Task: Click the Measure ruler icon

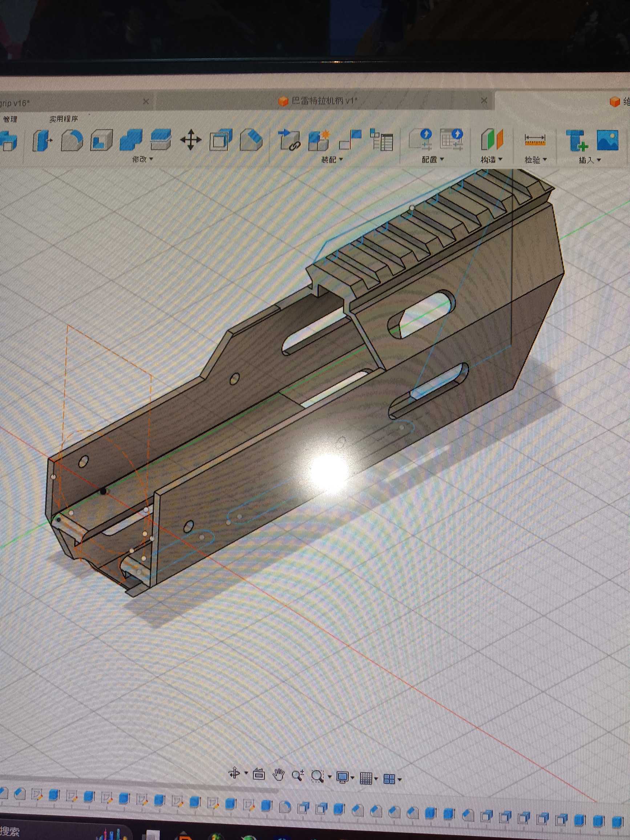Action: pyautogui.click(x=535, y=140)
